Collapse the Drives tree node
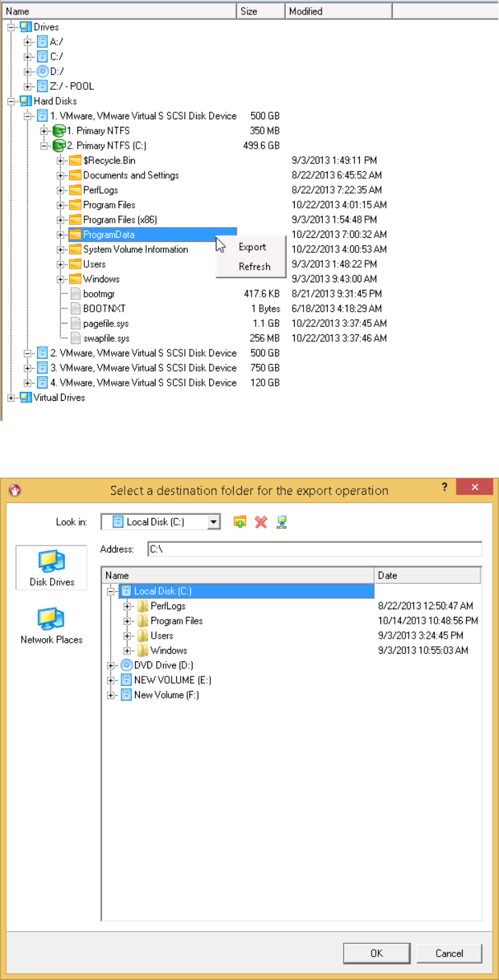This screenshot has height=980, width=499. [x=11, y=27]
